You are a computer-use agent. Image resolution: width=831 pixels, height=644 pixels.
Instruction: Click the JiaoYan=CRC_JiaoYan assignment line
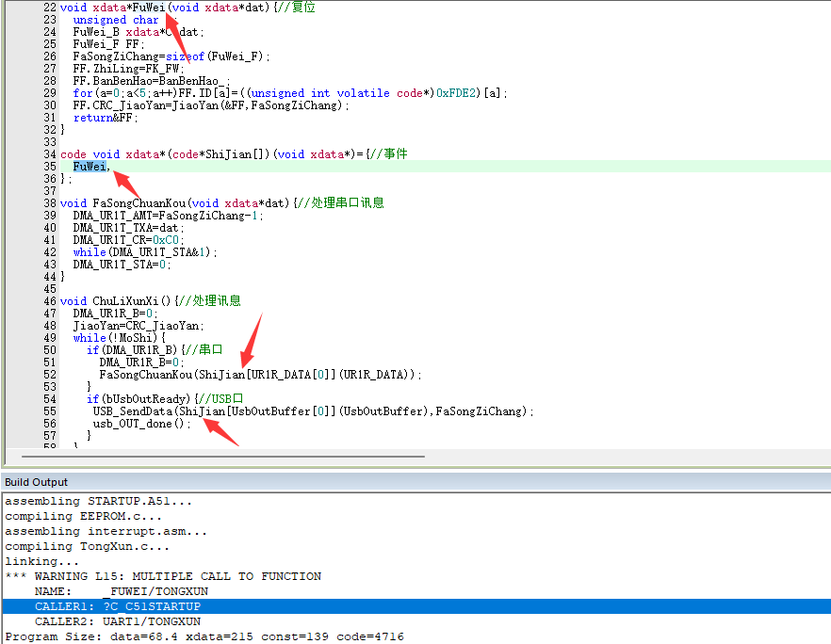point(138,325)
